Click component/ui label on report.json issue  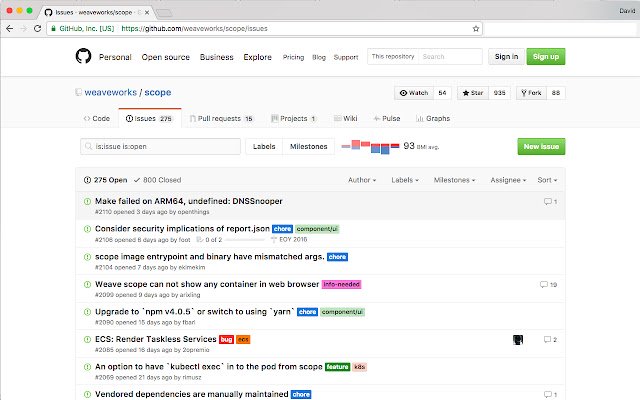click(x=317, y=229)
